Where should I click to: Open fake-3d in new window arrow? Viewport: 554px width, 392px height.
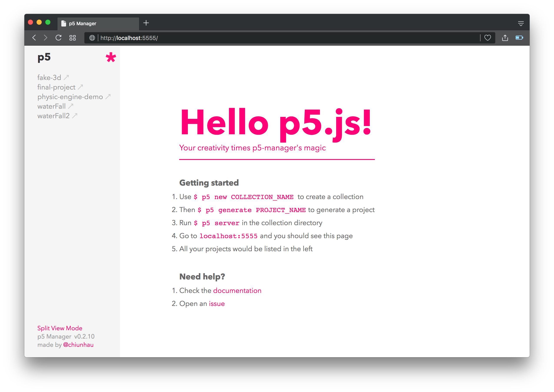pos(66,78)
